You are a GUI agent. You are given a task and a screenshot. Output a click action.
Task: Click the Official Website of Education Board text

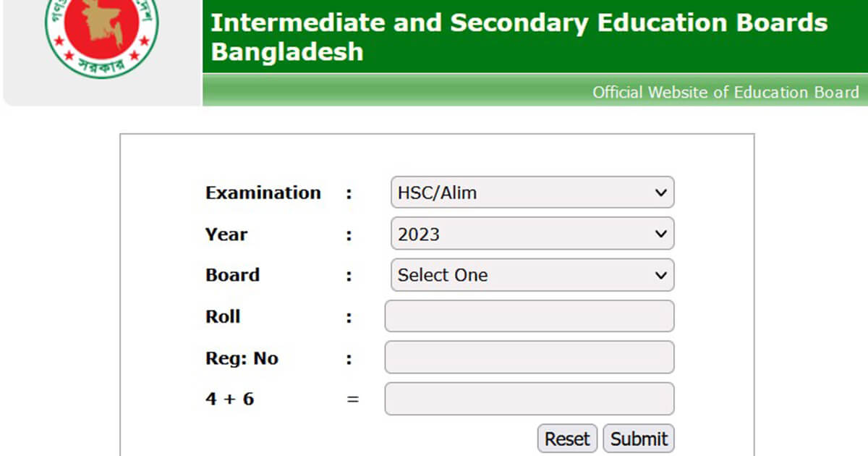click(x=726, y=93)
